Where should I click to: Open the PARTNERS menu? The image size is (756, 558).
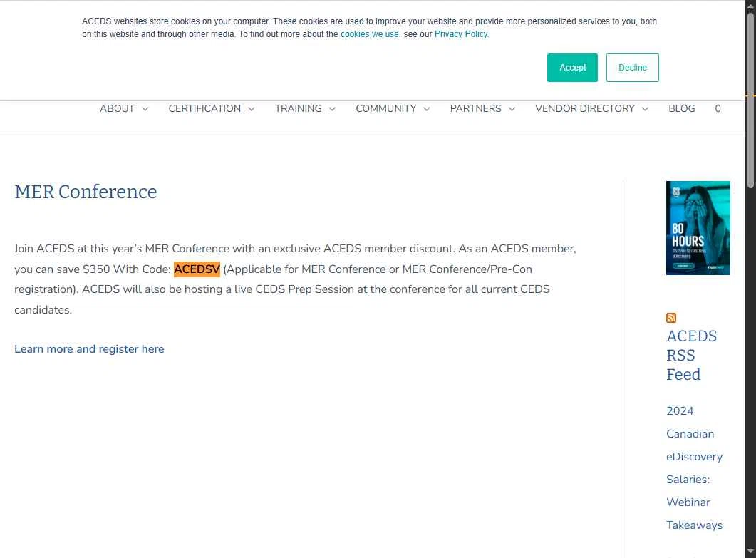475,108
